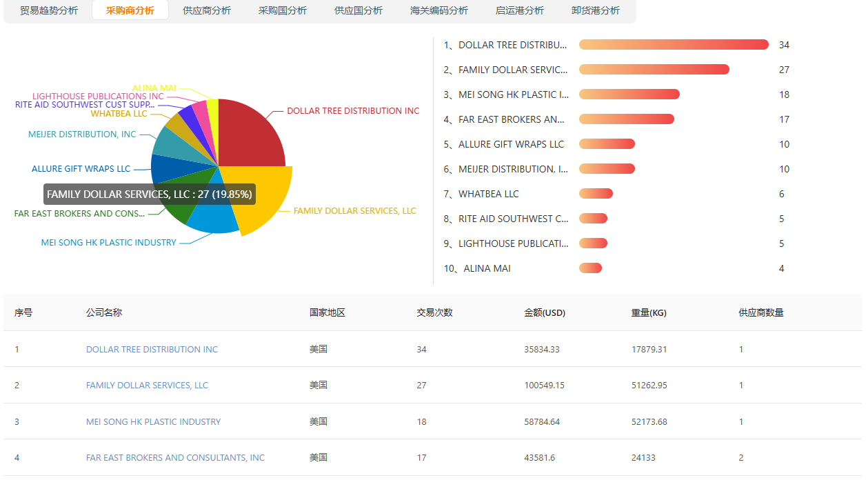Viewport: 868px width, 489px height.
Task: Click weight cell 17879.31
Action: click(649, 350)
